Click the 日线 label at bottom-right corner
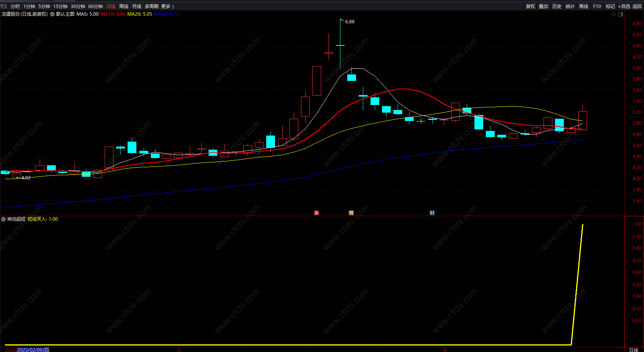This screenshot has width=644, height=352. pos(634,350)
